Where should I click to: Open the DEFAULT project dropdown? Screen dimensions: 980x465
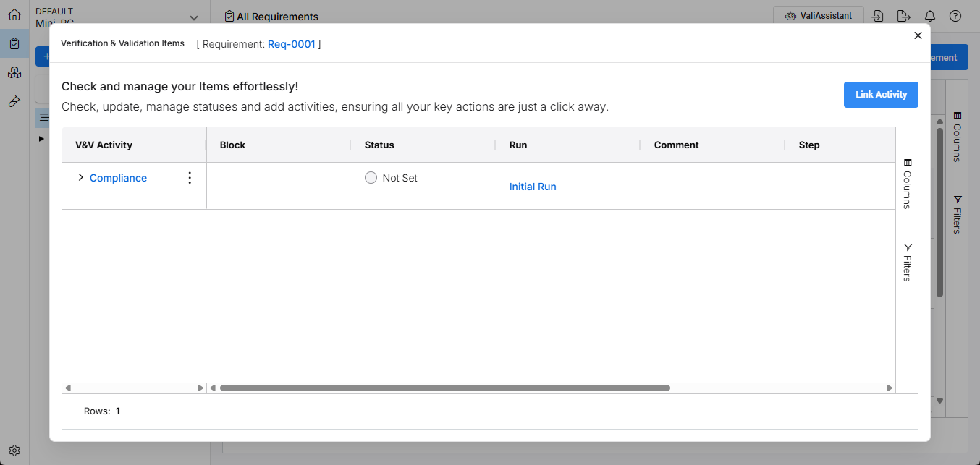tap(193, 17)
